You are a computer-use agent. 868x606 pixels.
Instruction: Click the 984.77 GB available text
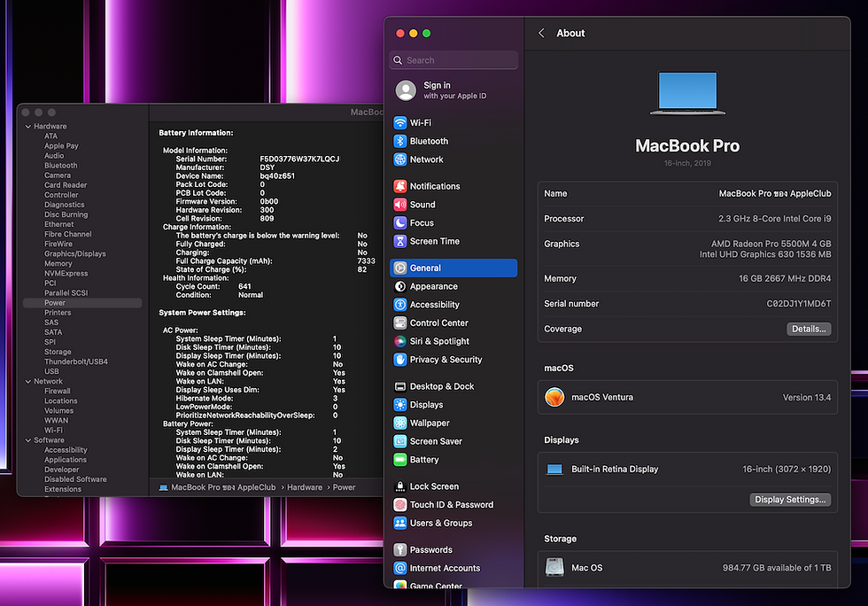(x=777, y=568)
